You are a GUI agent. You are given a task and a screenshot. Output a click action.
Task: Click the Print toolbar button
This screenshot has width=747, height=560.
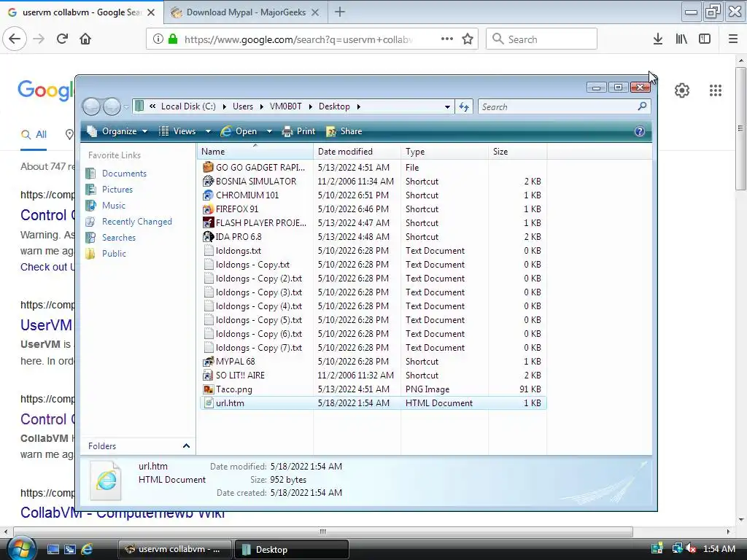[298, 131]
